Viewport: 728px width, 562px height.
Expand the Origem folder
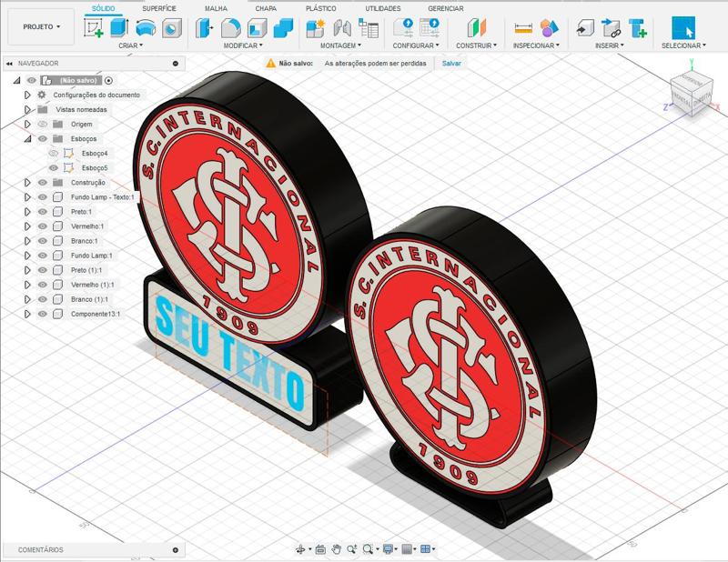[x=27, y=125]
